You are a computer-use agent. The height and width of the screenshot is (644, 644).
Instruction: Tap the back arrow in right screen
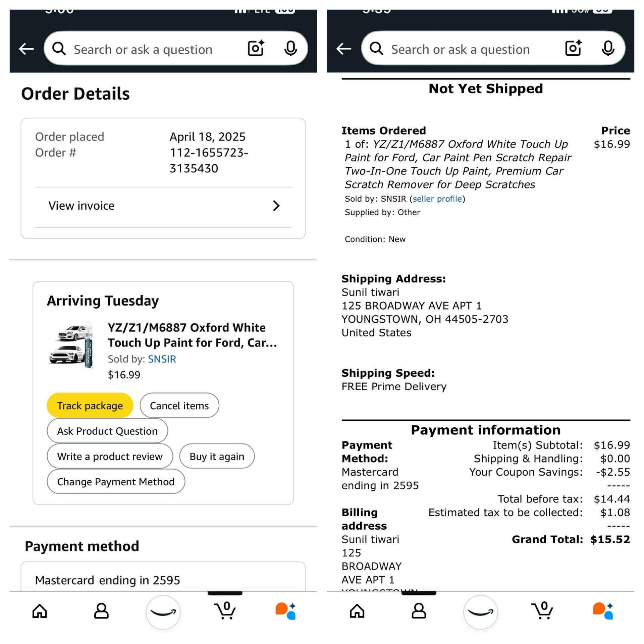pos(343,49)
